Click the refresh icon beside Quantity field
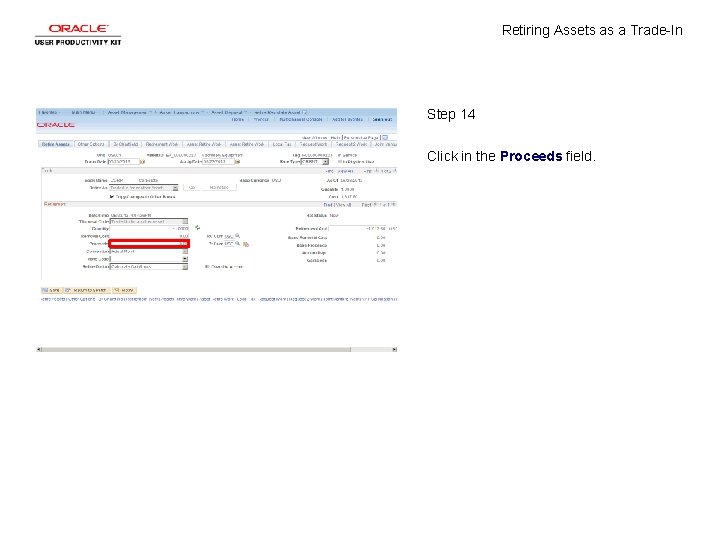 coord(197,228)
